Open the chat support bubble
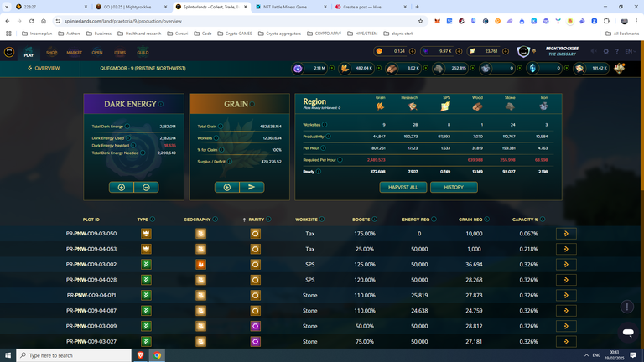Screen dimensions: 644x362 [x=628, y=332]
